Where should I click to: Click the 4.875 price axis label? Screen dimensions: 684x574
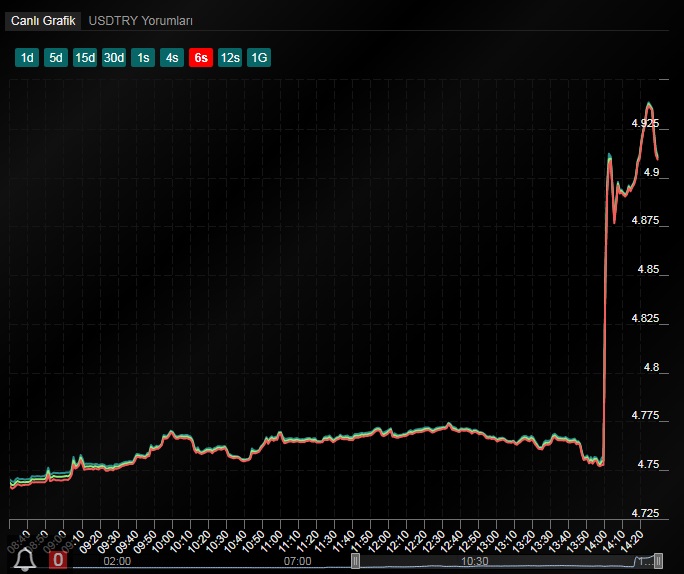point(645,220)
